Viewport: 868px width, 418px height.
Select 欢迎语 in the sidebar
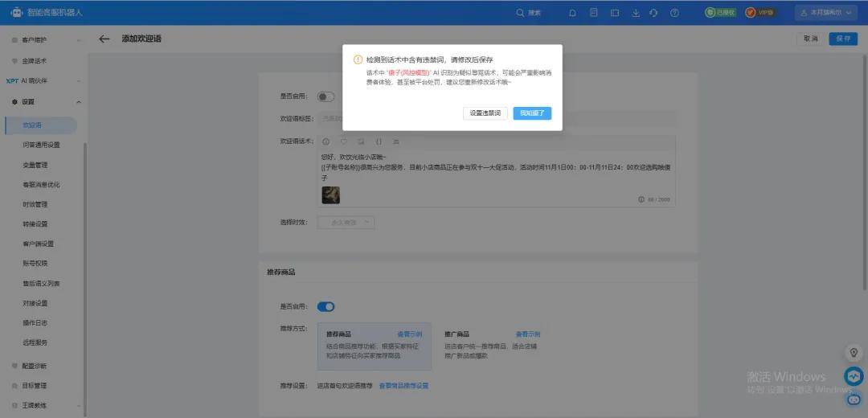point(41,125)
